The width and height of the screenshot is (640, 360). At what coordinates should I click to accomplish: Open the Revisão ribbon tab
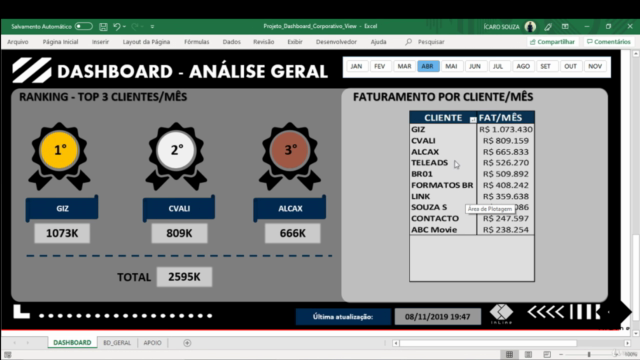click(264, 42)
